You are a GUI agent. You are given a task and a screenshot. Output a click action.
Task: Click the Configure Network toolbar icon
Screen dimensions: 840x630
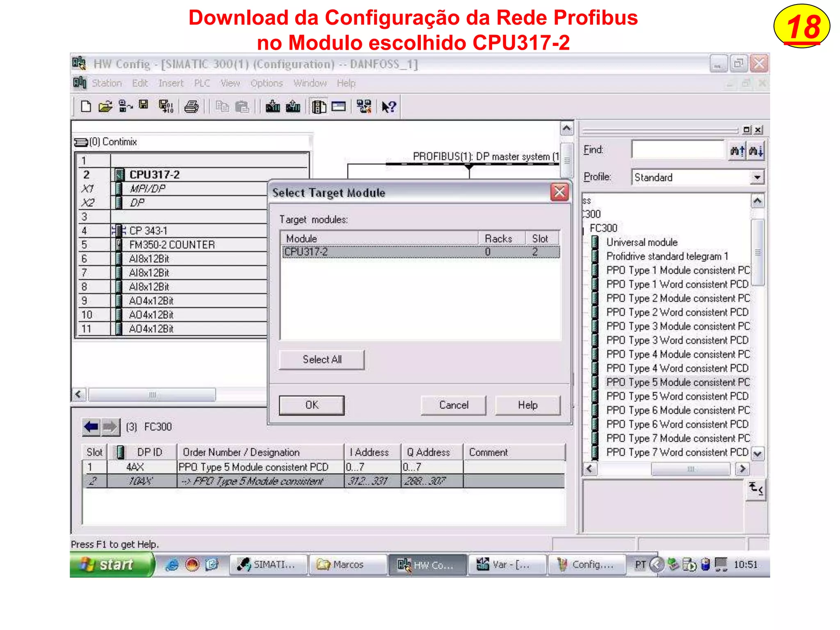364,107
